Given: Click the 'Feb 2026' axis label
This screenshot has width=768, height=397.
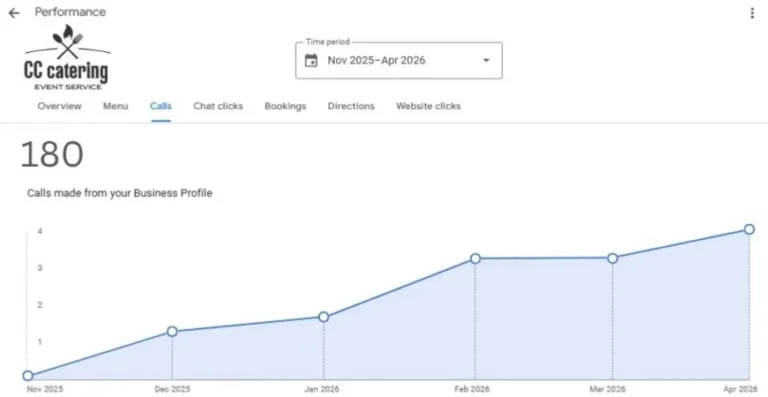Looking at the screenshot, I should [472, 390].
